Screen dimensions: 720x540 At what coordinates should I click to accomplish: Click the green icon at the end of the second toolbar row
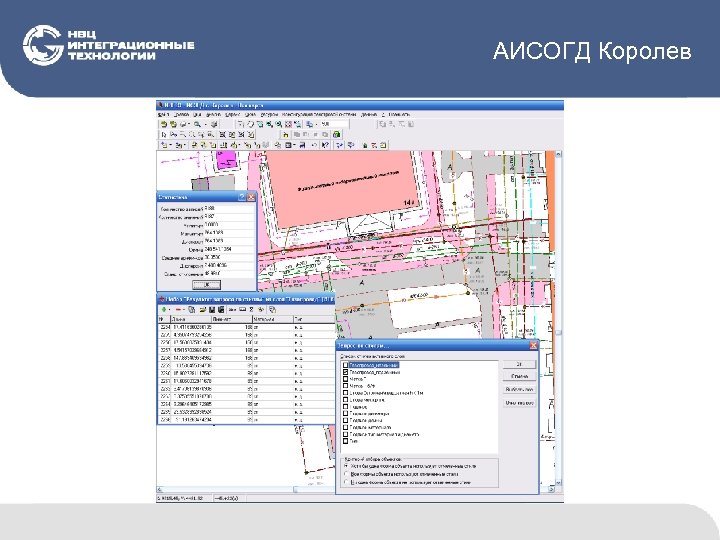tap(336, 135)
